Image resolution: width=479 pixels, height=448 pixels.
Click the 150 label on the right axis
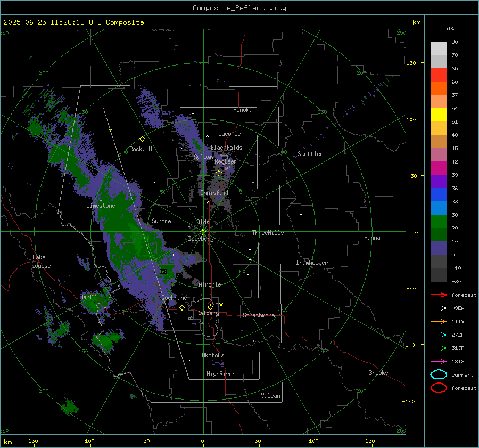(411, 63)
